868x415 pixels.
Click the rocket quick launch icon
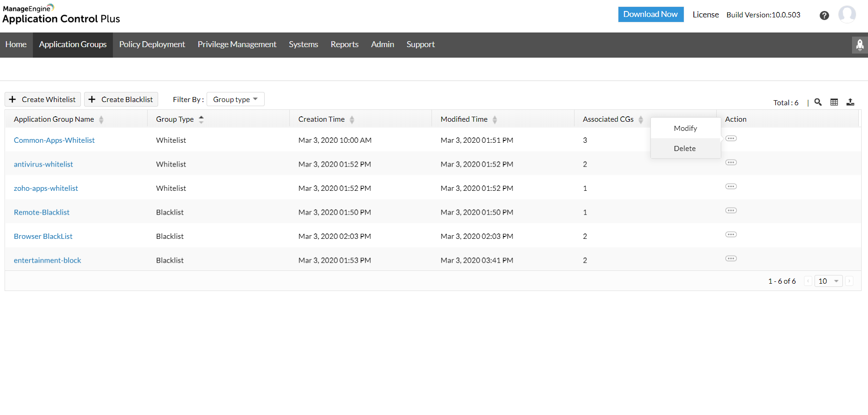pyautogui.click(x=860, y=45)
